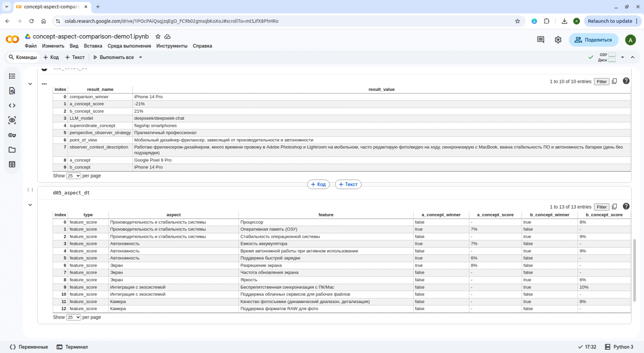Filter the 13-entries table
Screen dimensions: 644x353
tap(601, 207)
